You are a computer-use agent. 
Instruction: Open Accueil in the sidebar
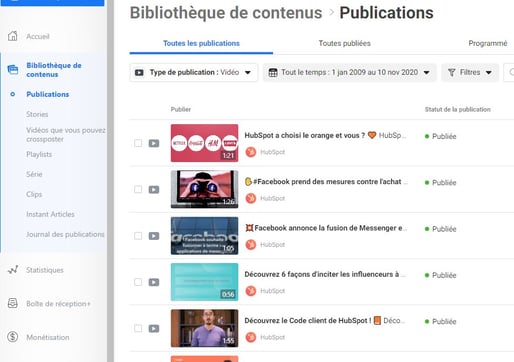click(x=38, y=36)
